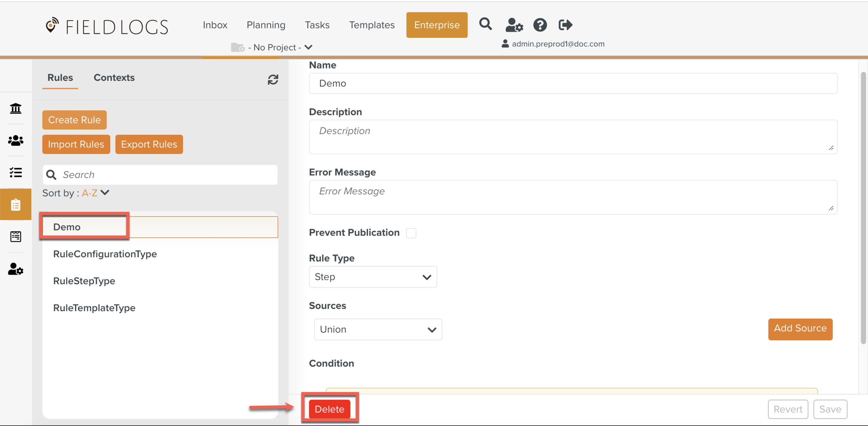The height and width of the screenshot is (426, 868).
Task: Open the institution building sidebar icon
Action: point(16,108)
